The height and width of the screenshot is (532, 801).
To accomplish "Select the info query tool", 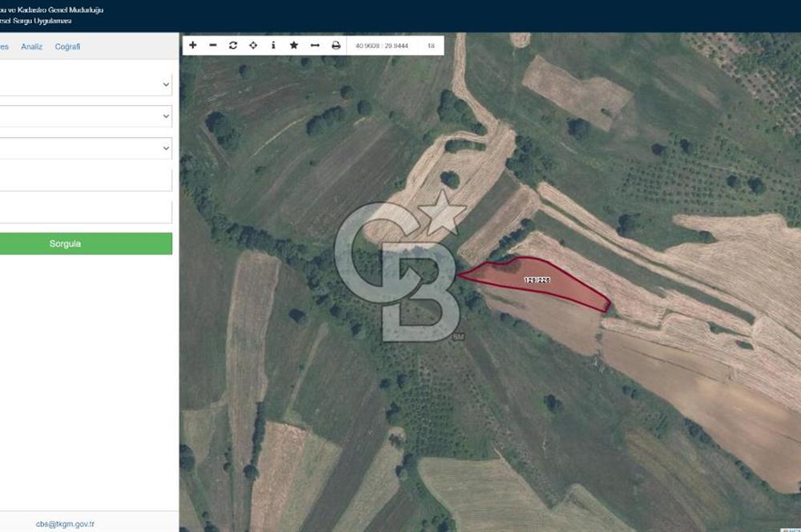I will 273,46.
